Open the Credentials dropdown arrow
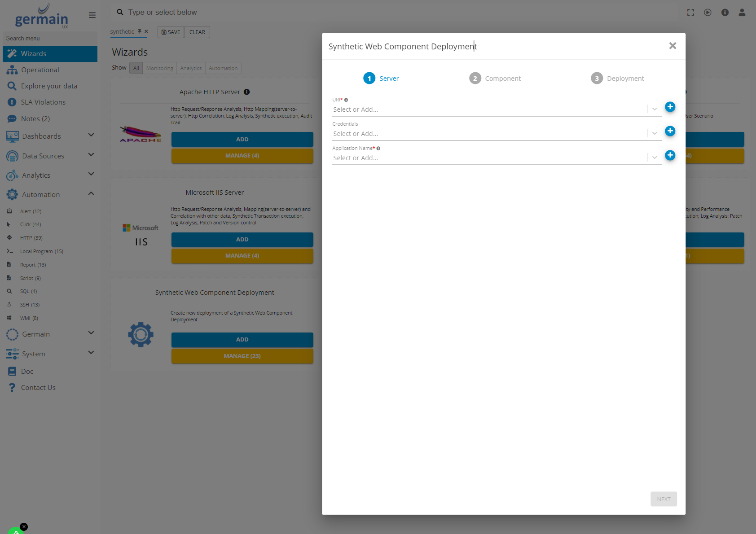 [x=654, y=133]
